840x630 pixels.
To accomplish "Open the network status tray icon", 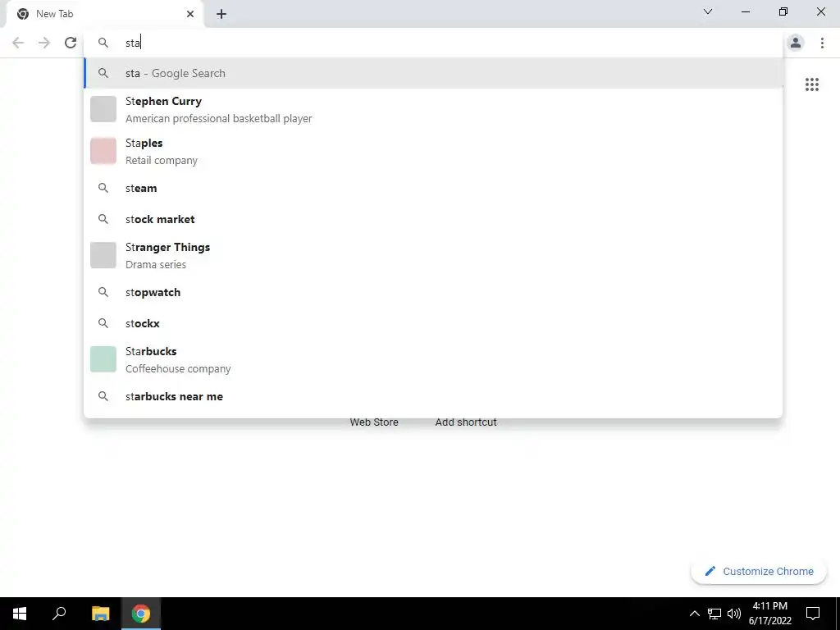I will click(x=714, y=614).
